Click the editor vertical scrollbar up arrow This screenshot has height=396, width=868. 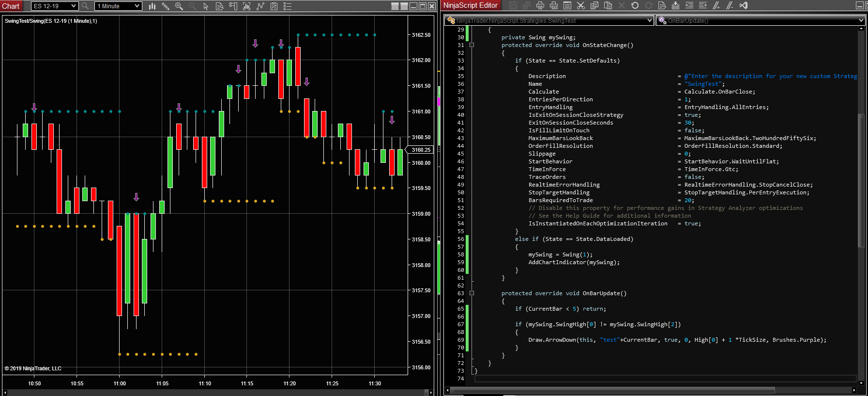(x=861, y=29)
